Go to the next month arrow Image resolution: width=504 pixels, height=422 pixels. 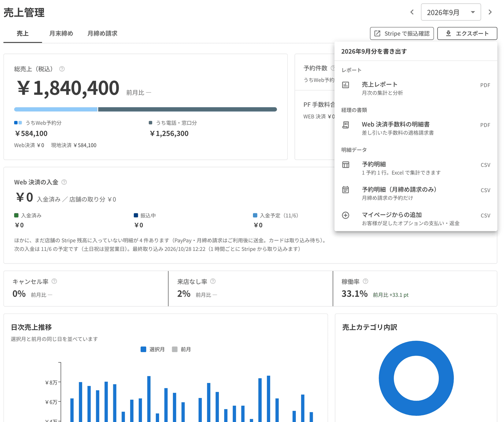[x=490, y=12]
